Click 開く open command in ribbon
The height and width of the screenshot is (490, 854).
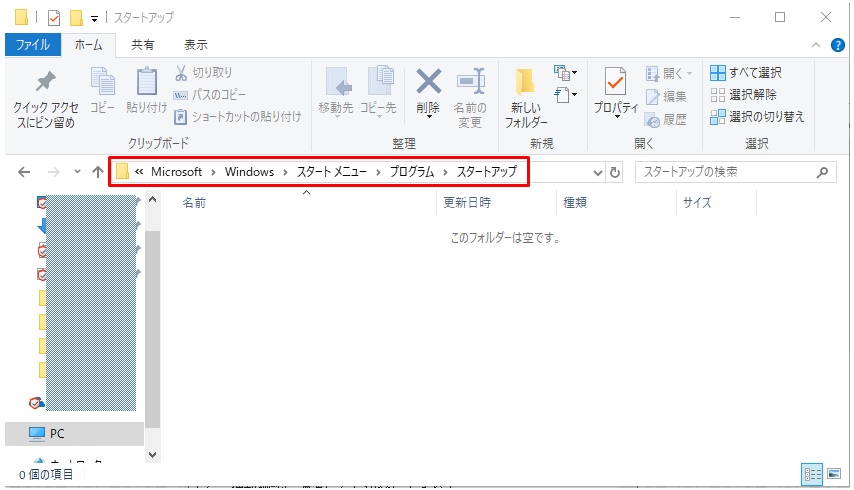pos(669,73)
